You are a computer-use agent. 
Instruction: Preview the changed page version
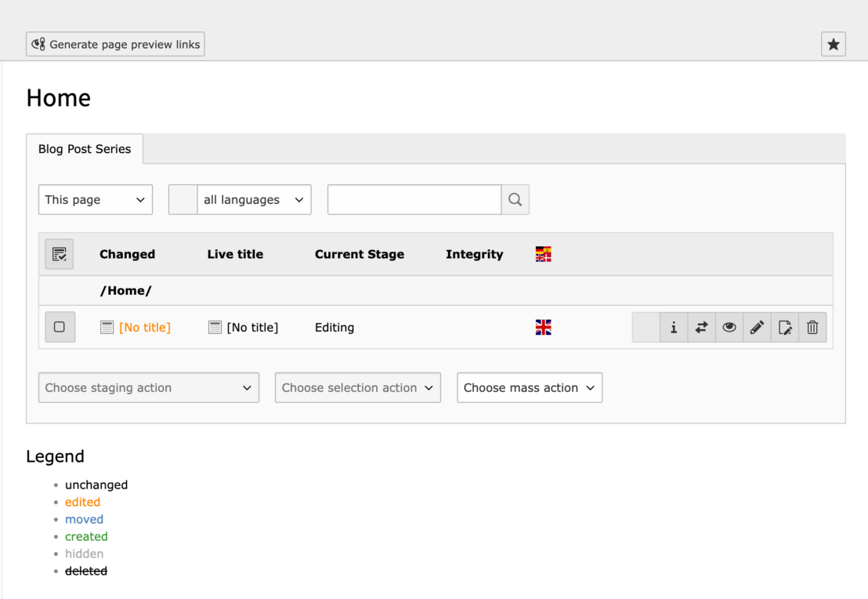pos(729,327)
